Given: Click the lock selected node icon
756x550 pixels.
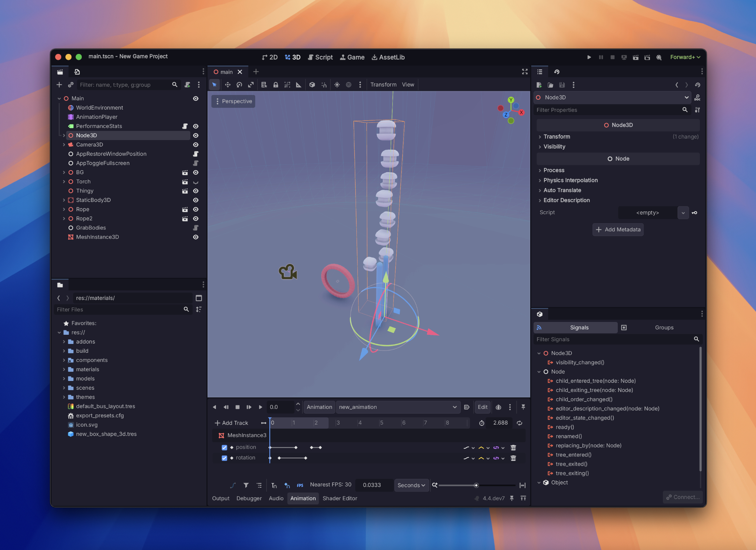Looking at the screenshot, I should point(275,85).
